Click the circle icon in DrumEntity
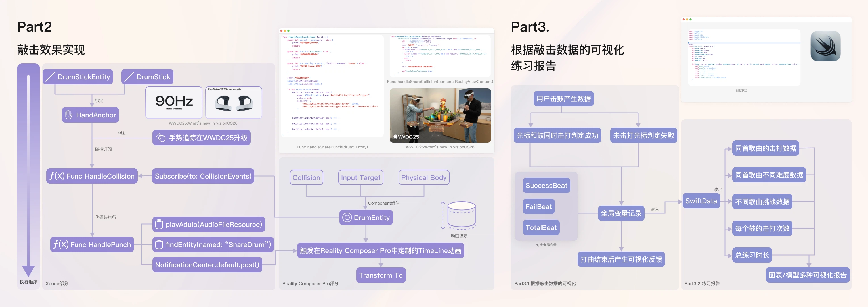 (x=347, y=217)
